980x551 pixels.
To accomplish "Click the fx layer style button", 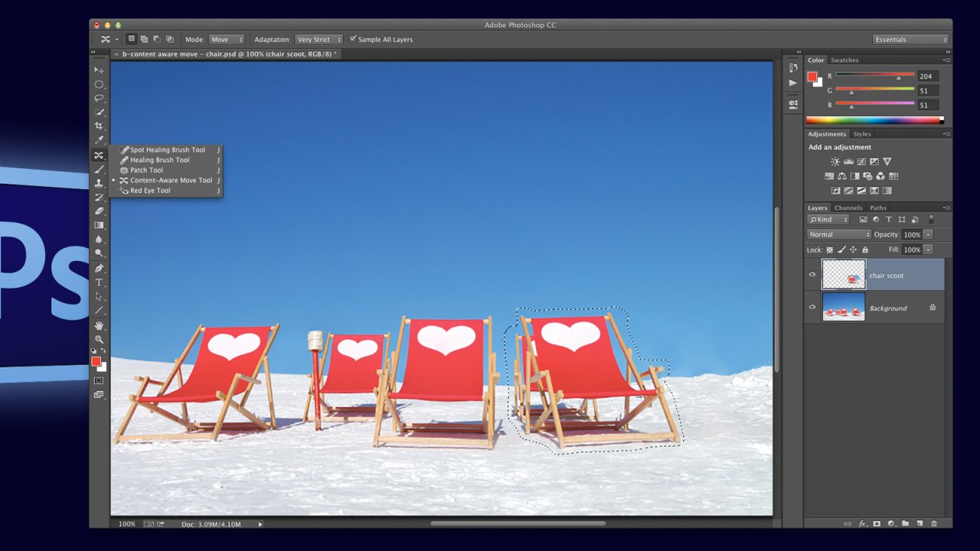I will click(862, 524).
